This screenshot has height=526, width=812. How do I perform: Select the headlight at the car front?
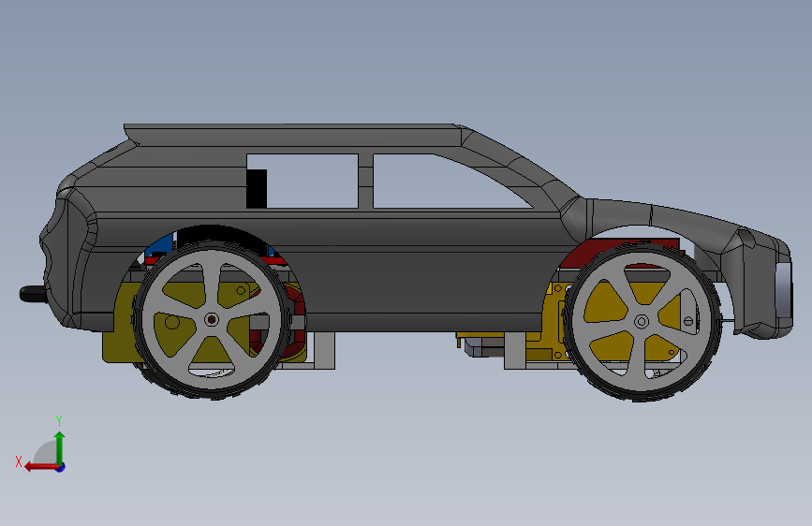tap(783, 291)
